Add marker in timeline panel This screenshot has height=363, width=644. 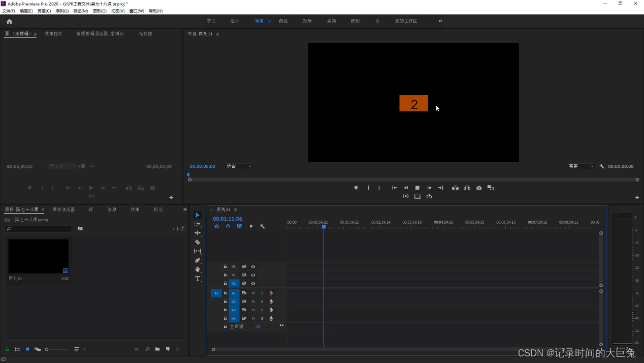tap(251, 226)
